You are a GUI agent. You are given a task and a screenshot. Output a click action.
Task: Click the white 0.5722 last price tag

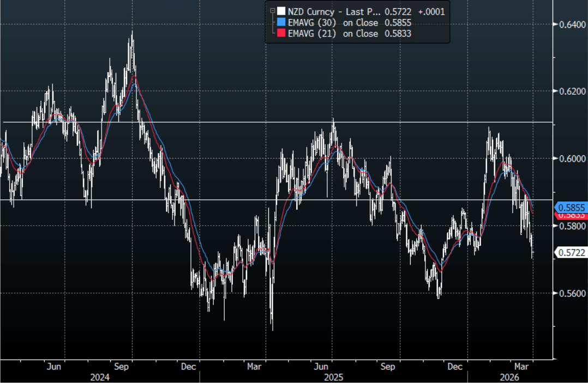571,252
